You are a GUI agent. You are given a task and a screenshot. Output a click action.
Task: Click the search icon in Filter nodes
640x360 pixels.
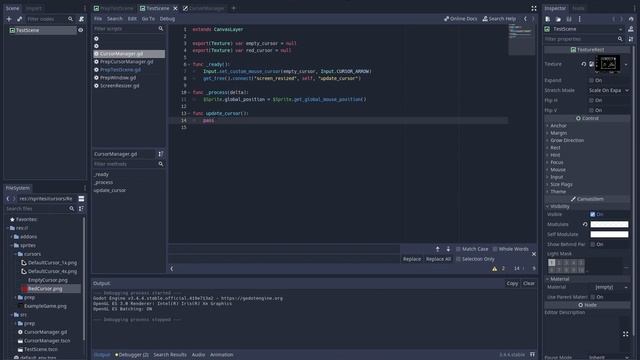click(71, 19)
